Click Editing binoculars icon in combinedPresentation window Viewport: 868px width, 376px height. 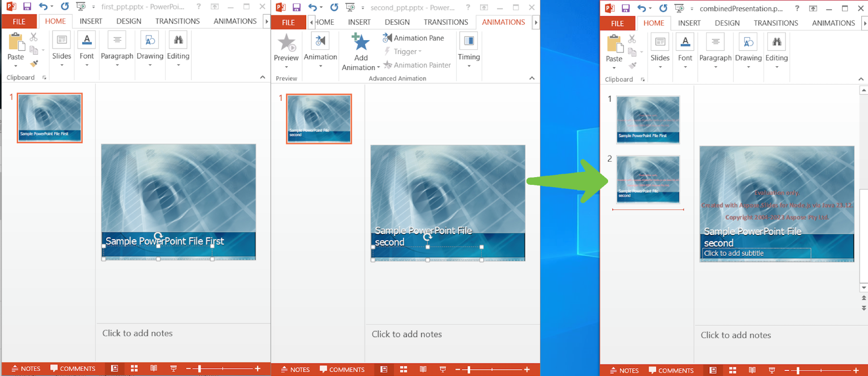click(x=776, y=42)
